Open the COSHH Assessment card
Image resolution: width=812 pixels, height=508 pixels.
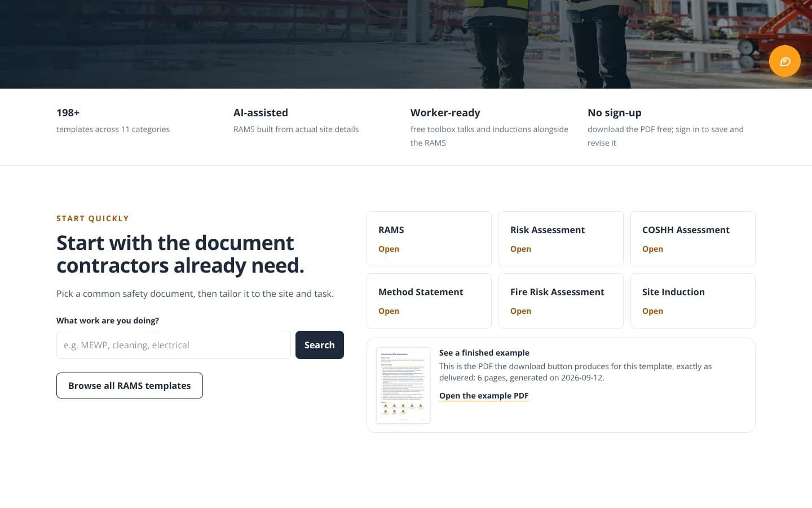tap(693, 239)
